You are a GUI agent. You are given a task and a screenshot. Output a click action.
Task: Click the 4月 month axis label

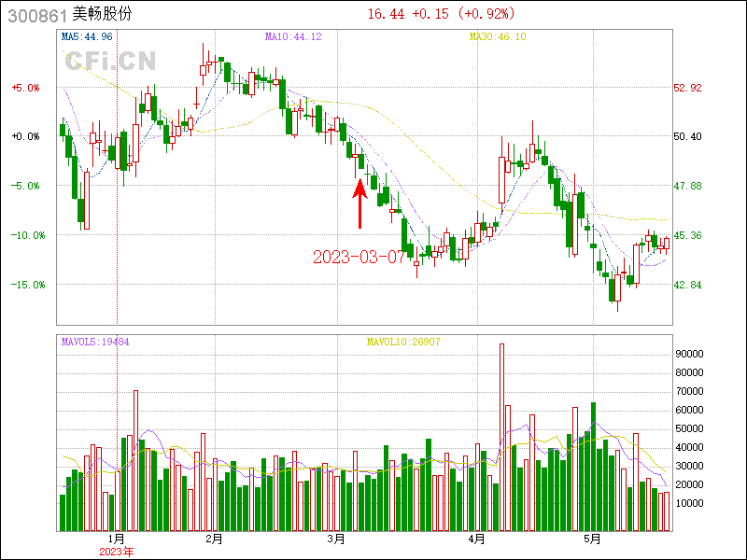(476, 539)
